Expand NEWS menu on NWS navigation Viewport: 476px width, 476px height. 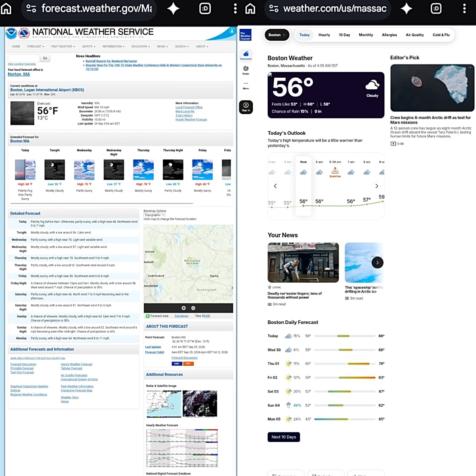[162, 46]
